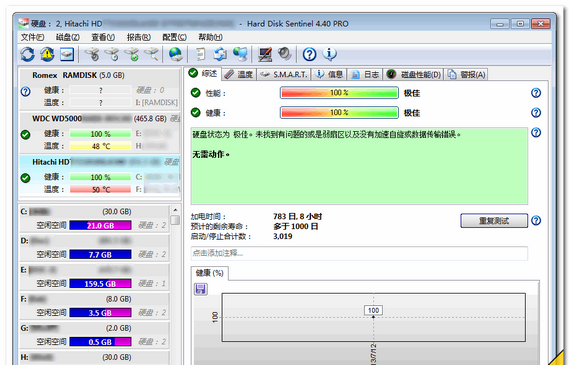Image resolution: width=570 pixels, height=365 pixels.
Task: Click the partition list scroll-up arrow
Action: coord(175,210)
